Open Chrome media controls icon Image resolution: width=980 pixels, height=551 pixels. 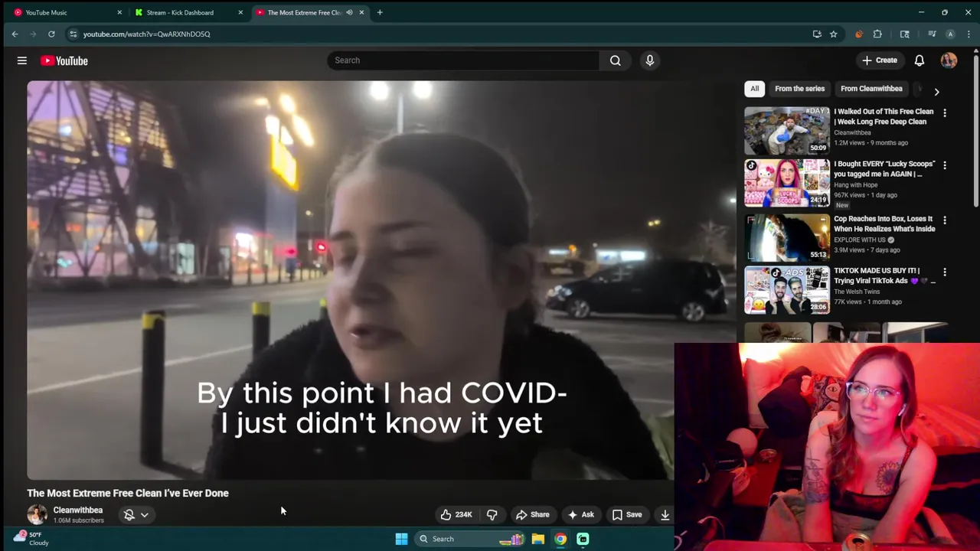932,34
